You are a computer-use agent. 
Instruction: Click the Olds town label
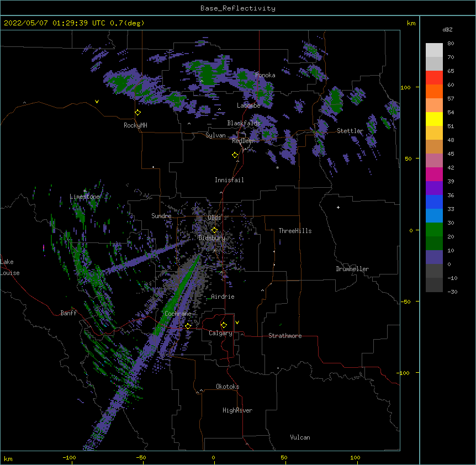click(214, 218)
